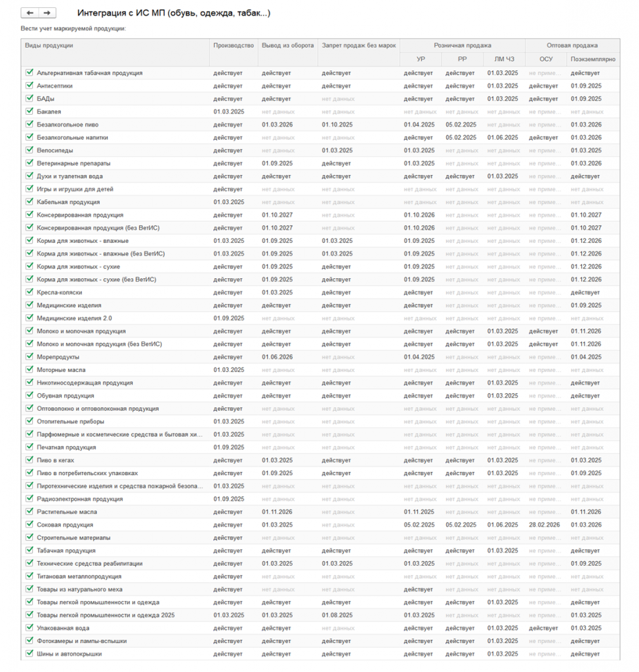Viewport: 639px width, 672px height.
Task: Toggle the БАДы checkbox
Action: coord(29,98)
